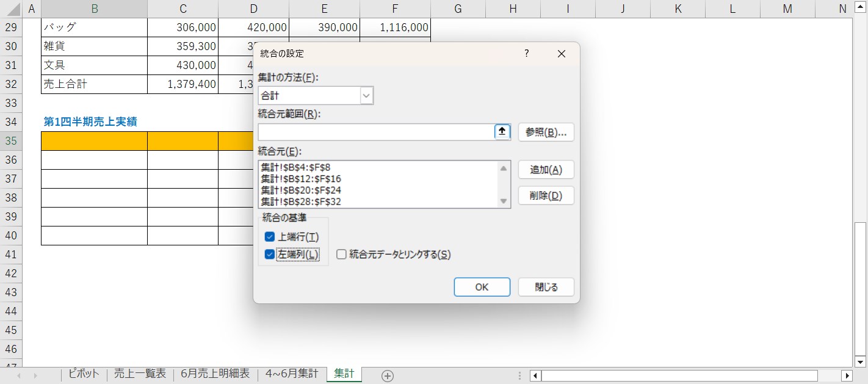Click the orange header cell B35
This screenshot has height=384, width=868.
point(94,141)
